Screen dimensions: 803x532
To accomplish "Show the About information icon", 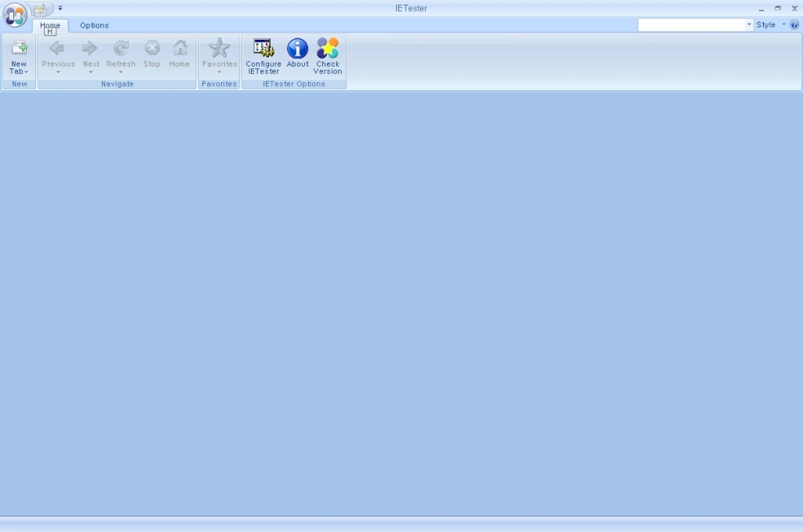I will [297, 48].
